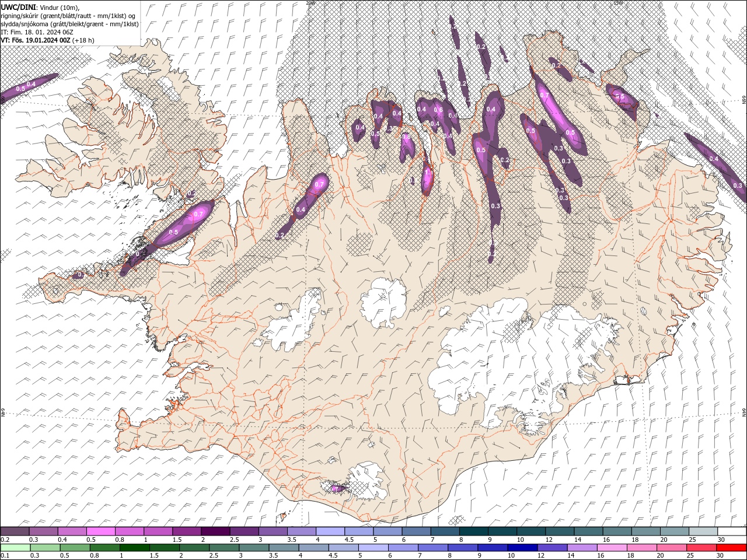Select the 'VT: Fös. 19.01.2024 00Z' valid time

pos(35,40)
